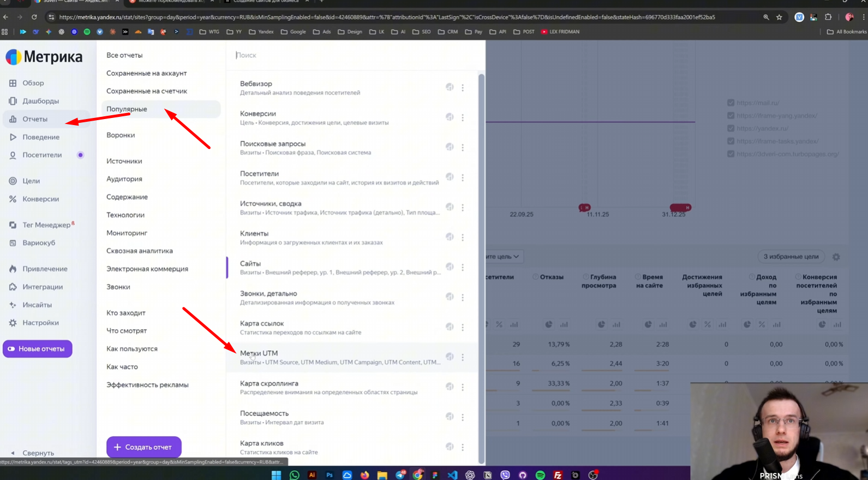Select Сохраненные на счетчик category

(x=147, y=91)
